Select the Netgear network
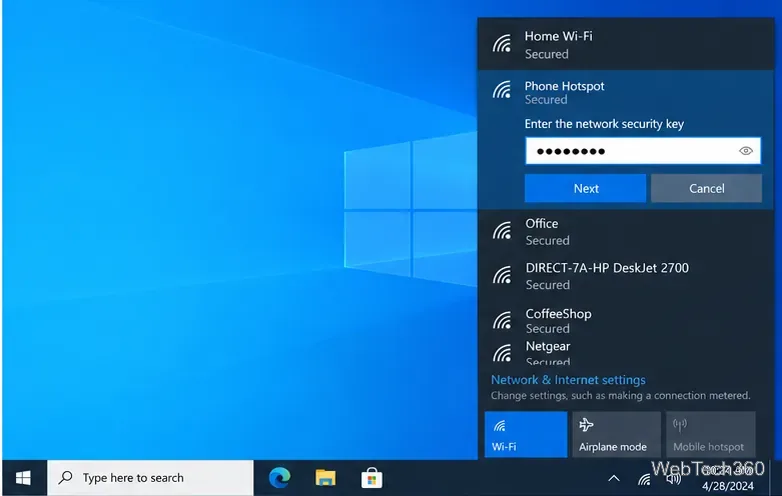This screenshot has width=782, height=496. (626, 353)
